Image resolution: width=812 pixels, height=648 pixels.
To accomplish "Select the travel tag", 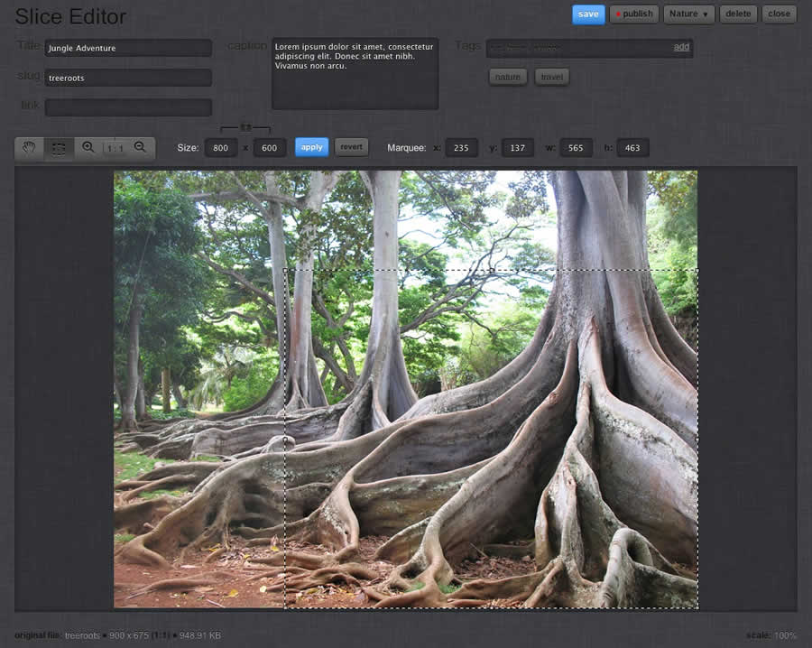I will click(x=551, y=77).
